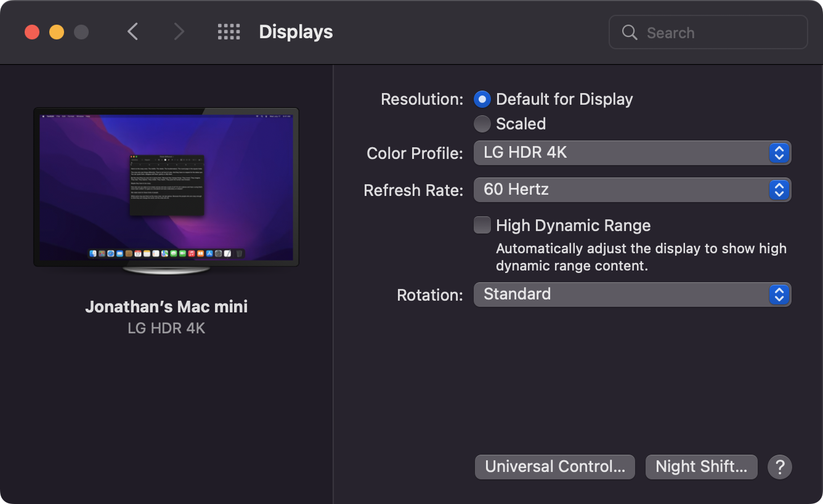
Task: Click the Universal Control button
Action: click(555, 466)
